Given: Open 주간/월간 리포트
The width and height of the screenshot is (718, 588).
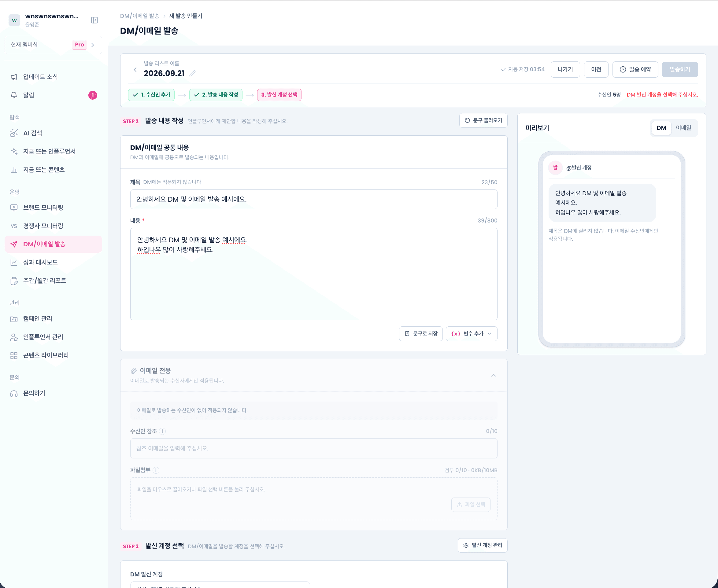Looking at the screenshot, I should coord(53,281).
